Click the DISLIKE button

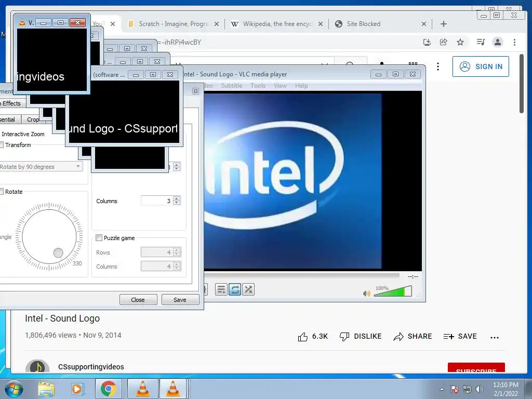[361, 336]
